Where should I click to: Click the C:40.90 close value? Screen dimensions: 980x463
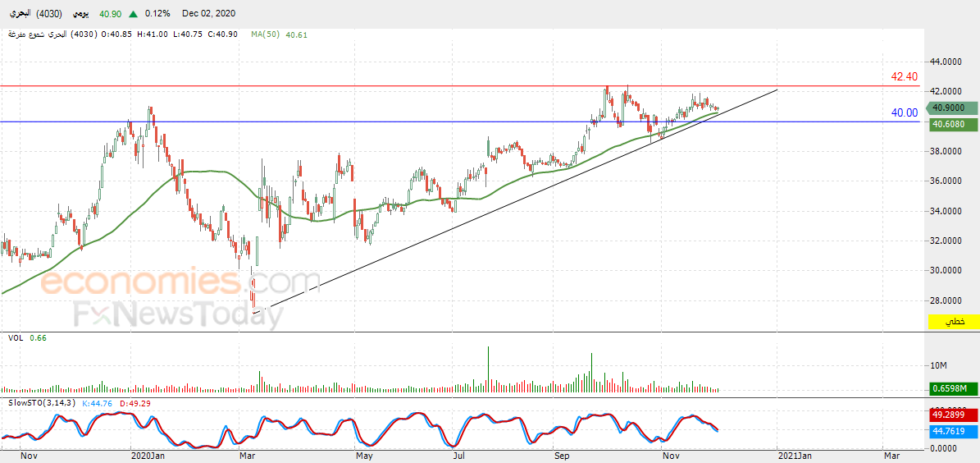[222, 34]
